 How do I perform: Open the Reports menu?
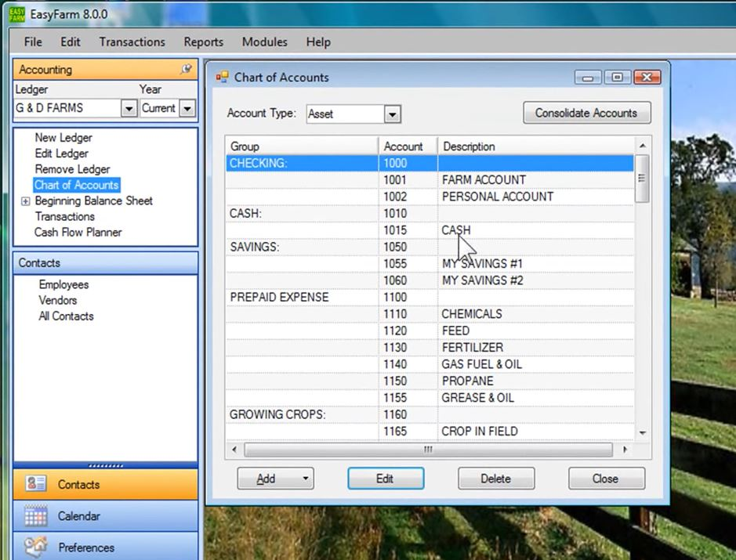click(x=203, y=42)
